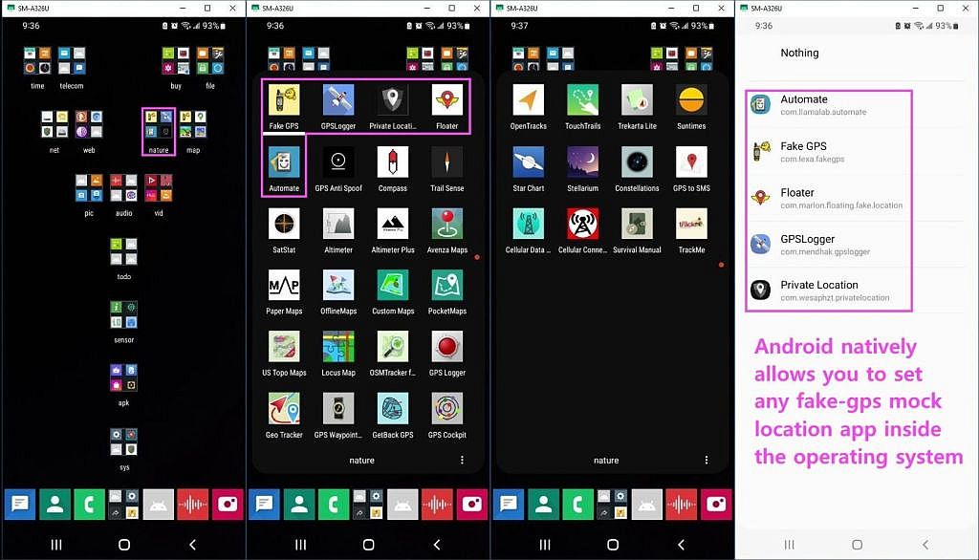
Task: Open Custom Maps app
Action: click(392, 286)
